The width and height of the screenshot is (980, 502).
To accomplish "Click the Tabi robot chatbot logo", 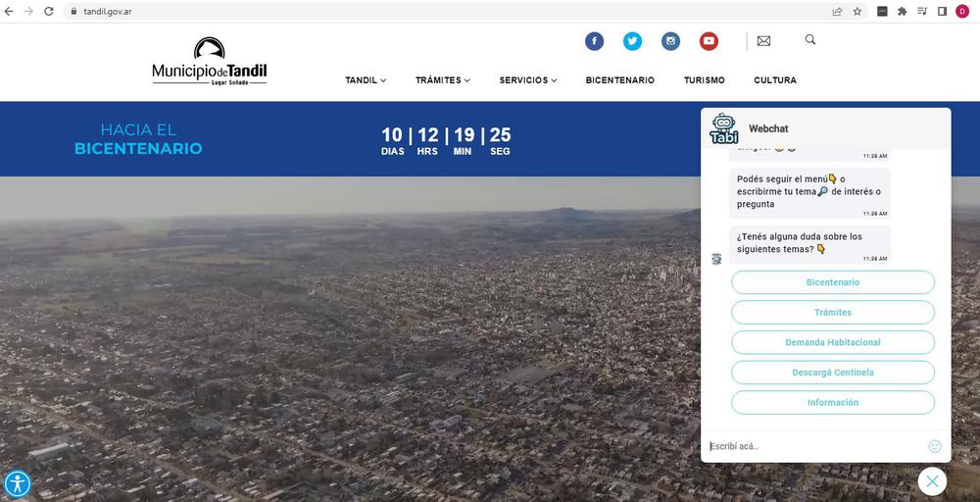I will click(x=724, y=128).
